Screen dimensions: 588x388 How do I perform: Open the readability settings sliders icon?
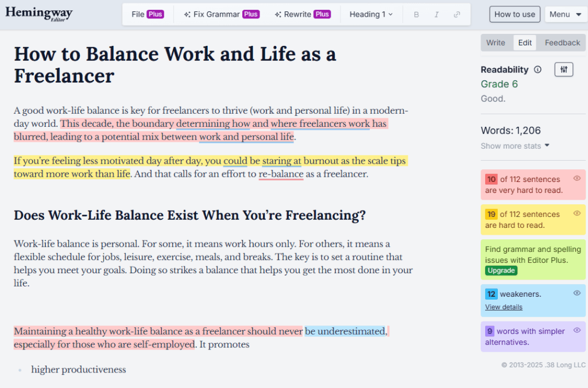(x=564, y=69)
